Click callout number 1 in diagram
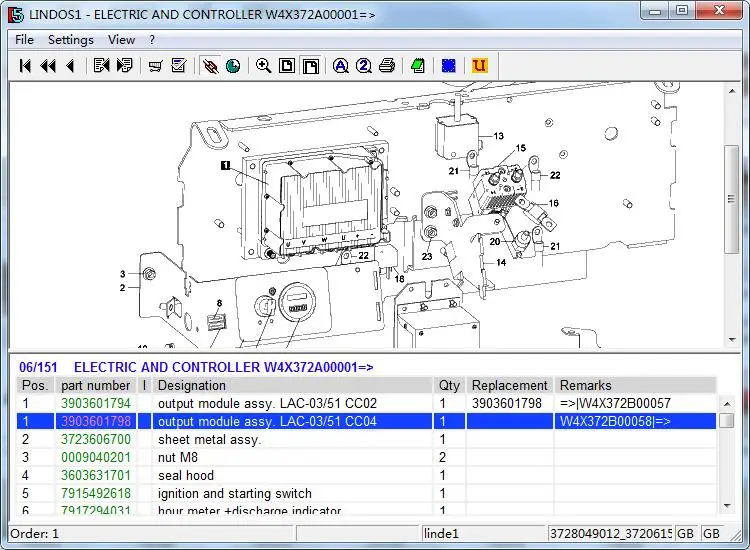 point(225,165)
